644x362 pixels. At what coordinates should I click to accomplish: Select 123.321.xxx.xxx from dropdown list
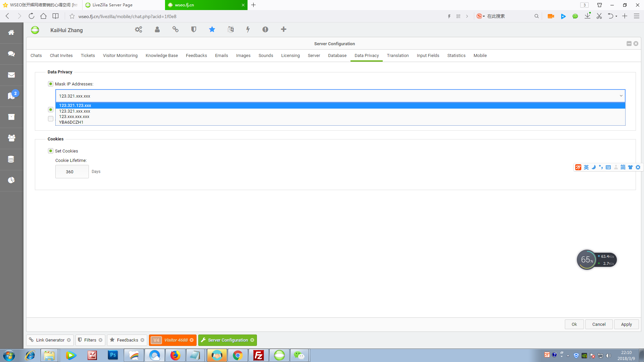(74, 111)
